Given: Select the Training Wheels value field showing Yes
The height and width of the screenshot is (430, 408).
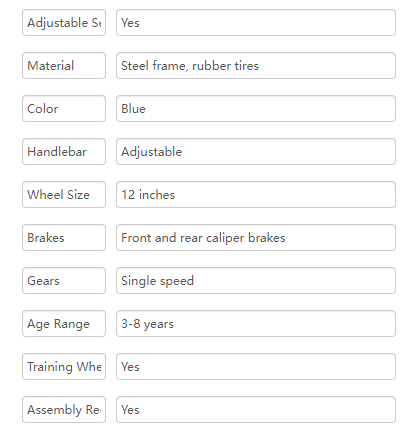Looking at the screenshot, I should (256, 367).
